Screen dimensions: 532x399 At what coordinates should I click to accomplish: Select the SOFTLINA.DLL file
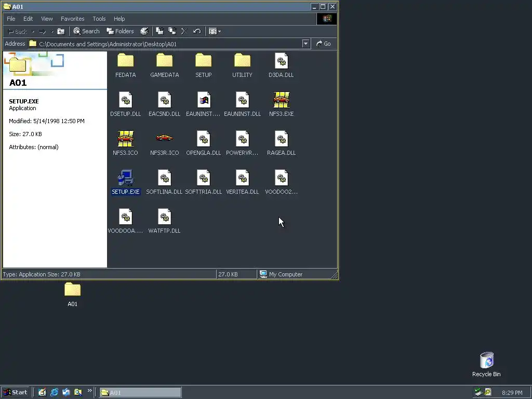pos(165,182)
